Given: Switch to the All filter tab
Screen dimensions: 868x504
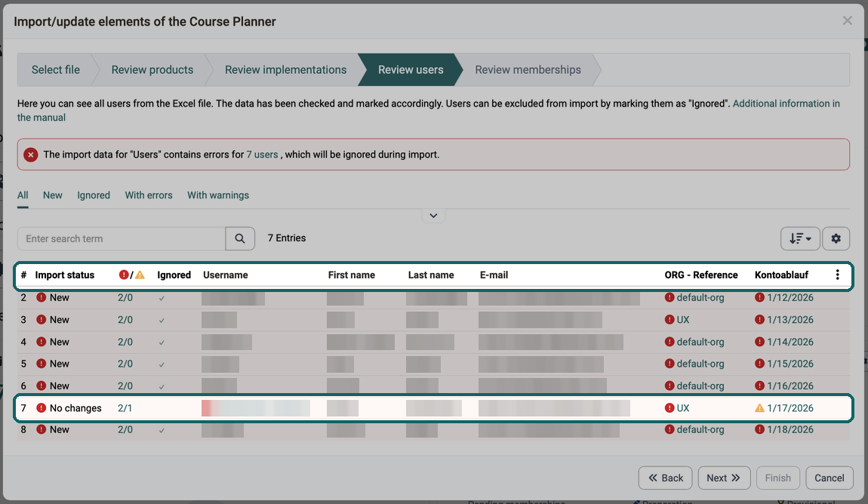Looking at the screenshot, I should click(23, 195).
